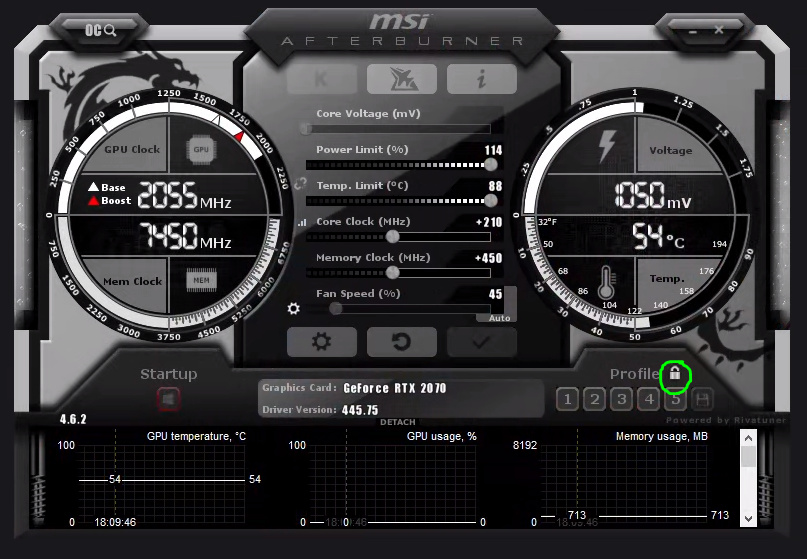
Task: Click the graphics card name GeForce RTX 2070
Action: (395, 388)
